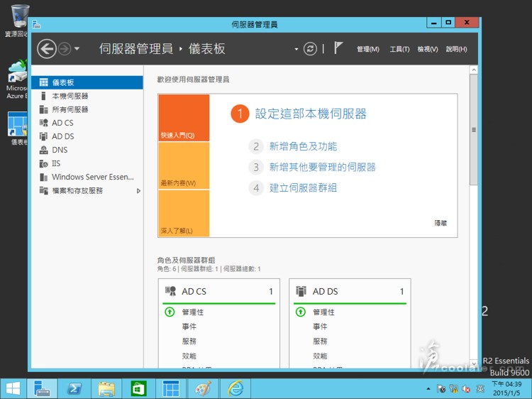532x399 pixels.
Task: Click the 建立伺服器群組 link
Action: pos(303,187)
